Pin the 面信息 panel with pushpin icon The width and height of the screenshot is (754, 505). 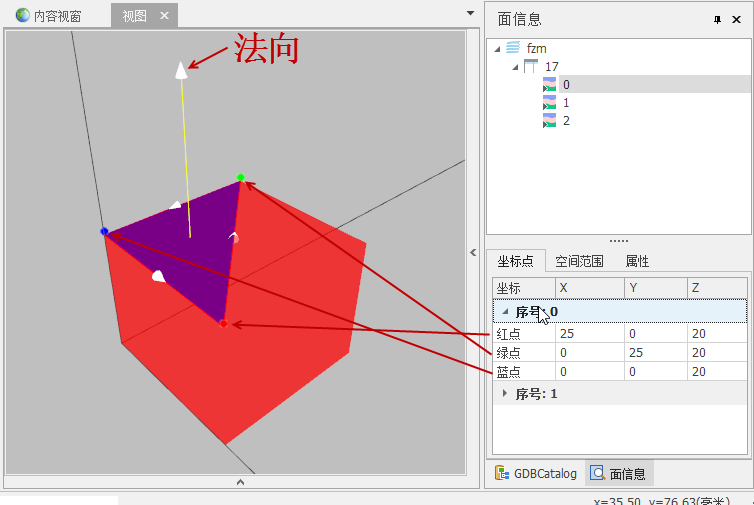717,20
